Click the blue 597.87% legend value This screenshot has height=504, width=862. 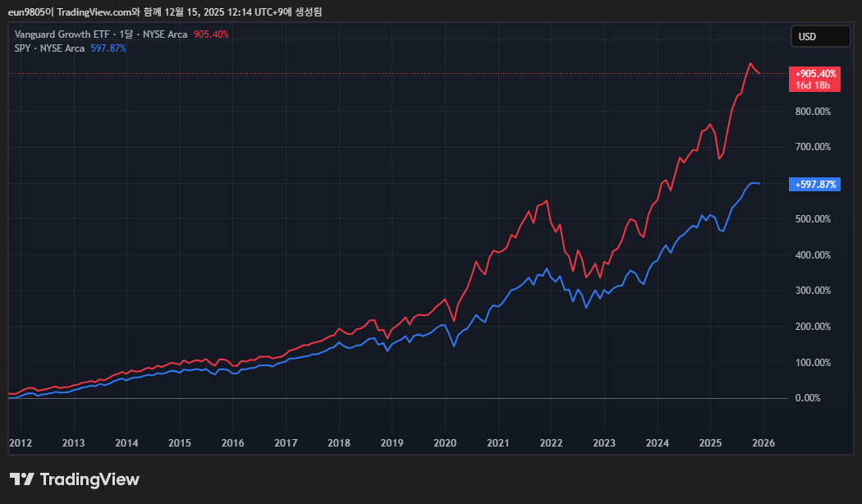coord(108,48)
